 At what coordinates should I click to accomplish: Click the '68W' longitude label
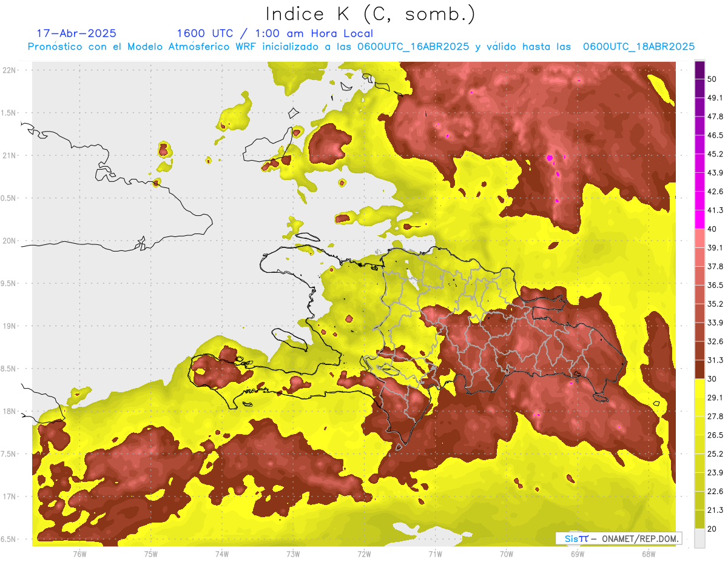click(x=649, y=554)
